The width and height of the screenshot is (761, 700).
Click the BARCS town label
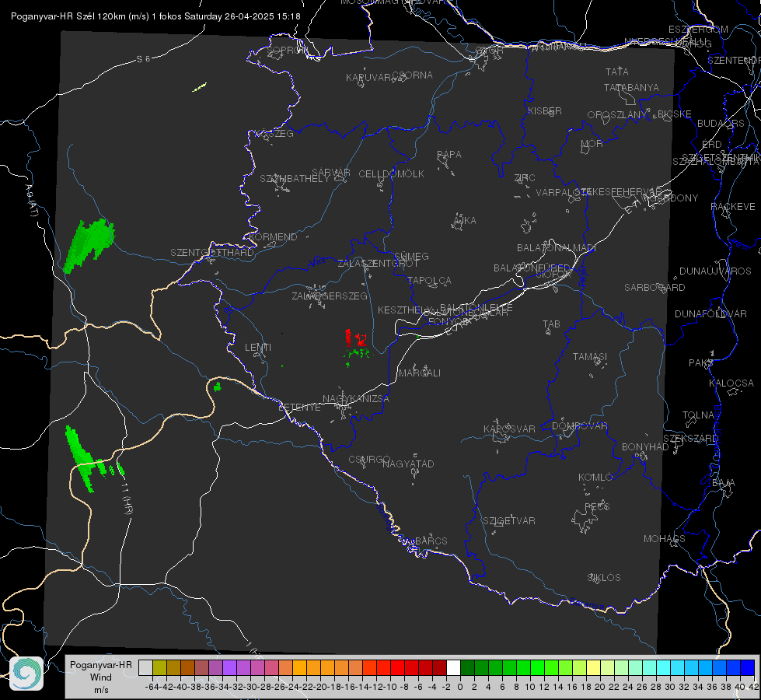(x=431, y=541)
